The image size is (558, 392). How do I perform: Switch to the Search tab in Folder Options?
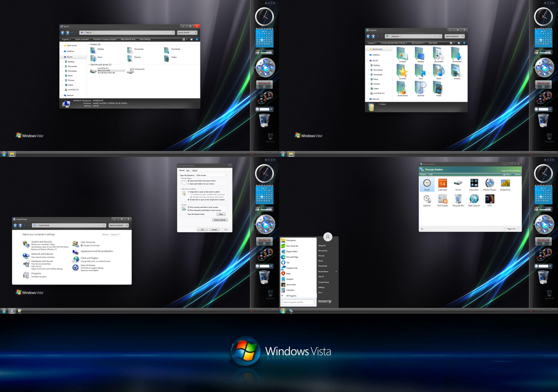tap(195, 171)
